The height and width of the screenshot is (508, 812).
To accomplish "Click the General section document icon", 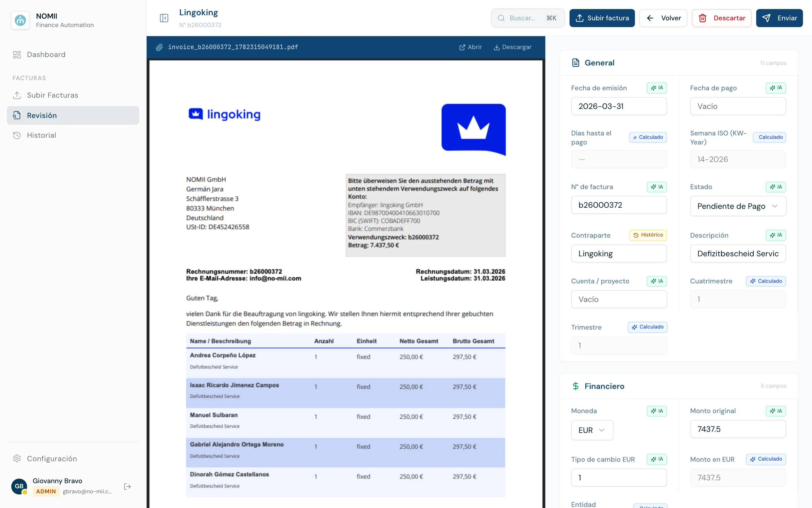I will click(576, 63).
